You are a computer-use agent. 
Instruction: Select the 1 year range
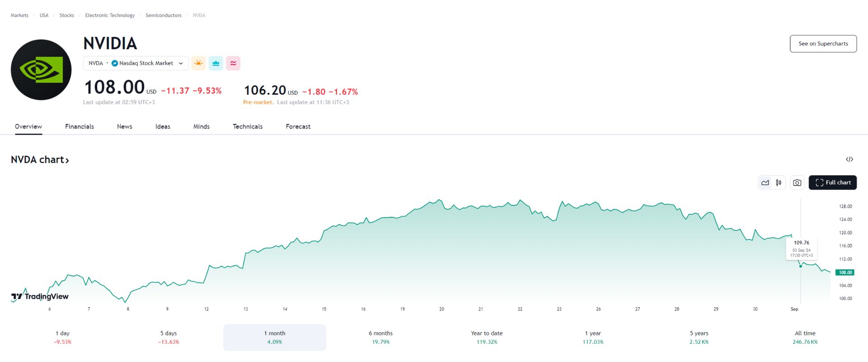coord(593,338)
